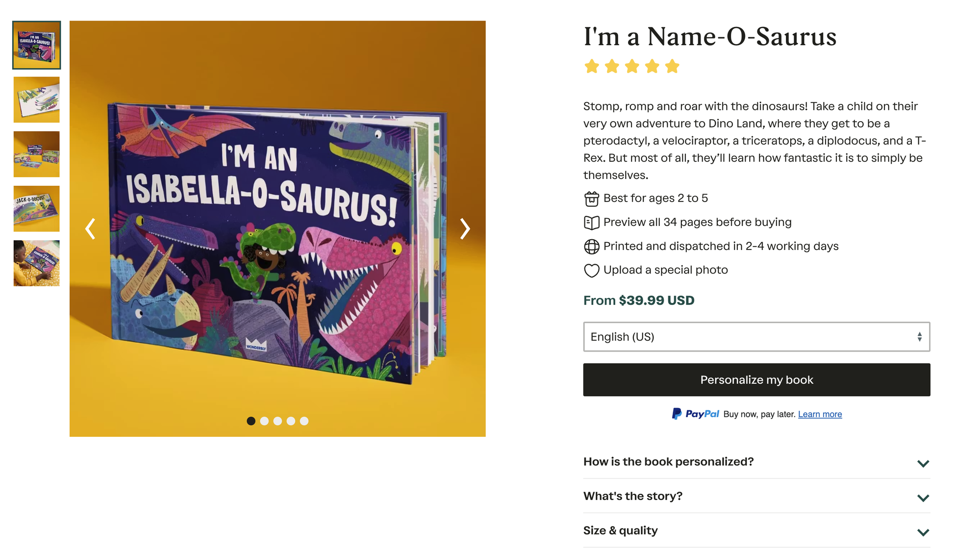Expand 'How is the book personalized?' section
Screen dimensions: 980x553
(756, 462)
